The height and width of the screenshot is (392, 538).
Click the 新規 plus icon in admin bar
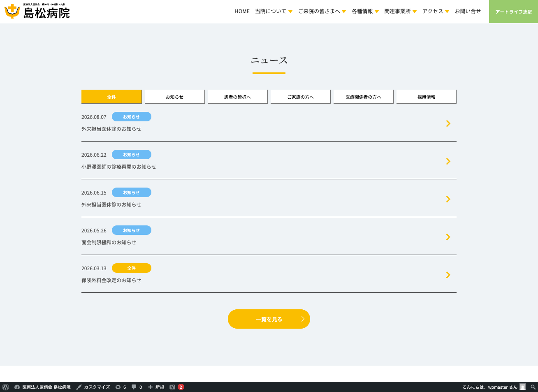(x=151, y=387)
